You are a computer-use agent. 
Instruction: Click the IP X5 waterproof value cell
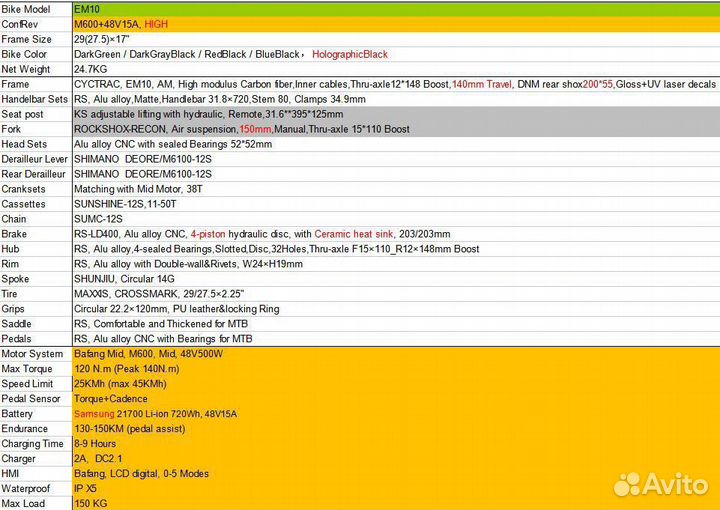click(395, 488)
